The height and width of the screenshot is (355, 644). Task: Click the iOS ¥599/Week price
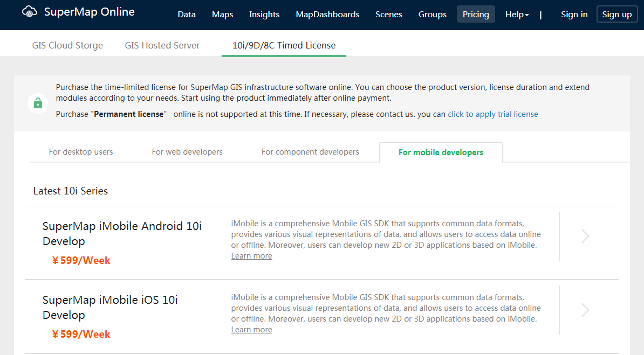tap(81, 334)
